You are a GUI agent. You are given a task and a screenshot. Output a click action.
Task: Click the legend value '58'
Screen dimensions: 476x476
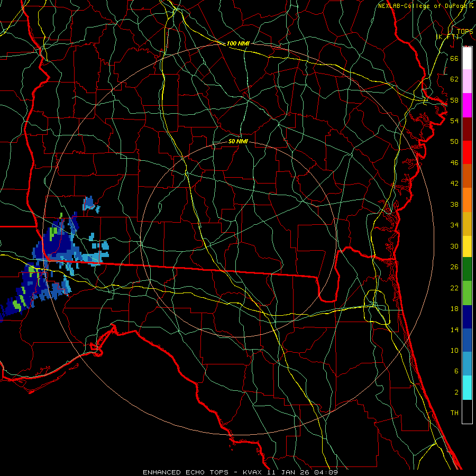[454, 100]
